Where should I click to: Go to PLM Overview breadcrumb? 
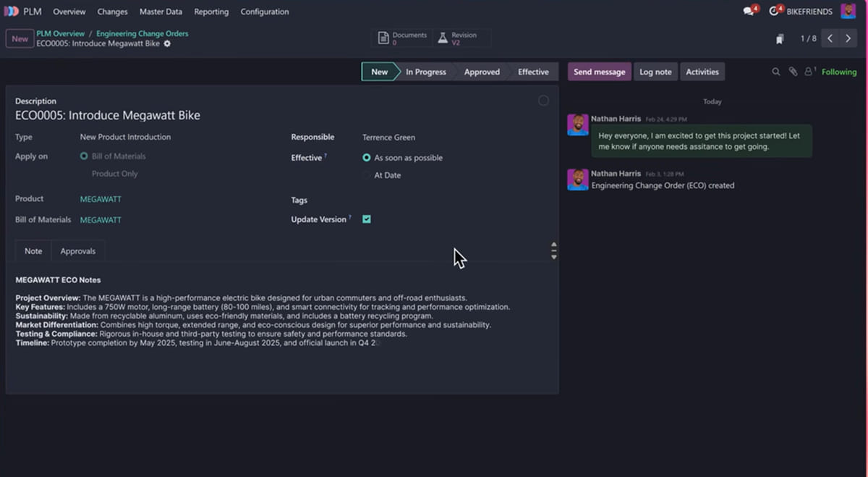click(61, 34)
